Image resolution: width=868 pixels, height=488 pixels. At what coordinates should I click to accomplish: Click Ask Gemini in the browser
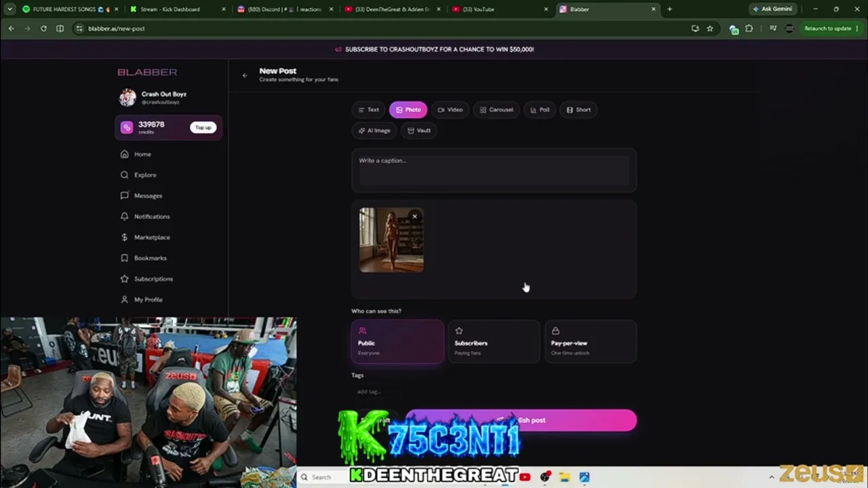point(772,9)
